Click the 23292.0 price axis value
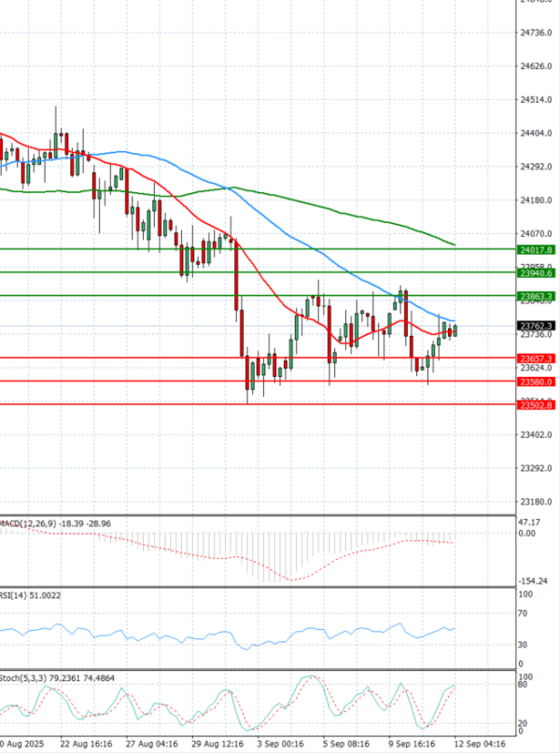The width and height of the screenshot is (560, 753). (x=536, y=468)
